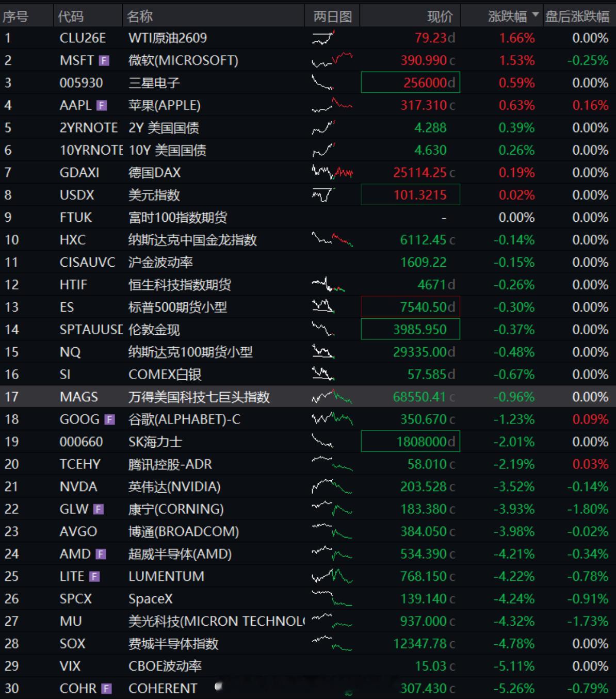Click the price 12347.78 for SOX

(420, 644)
